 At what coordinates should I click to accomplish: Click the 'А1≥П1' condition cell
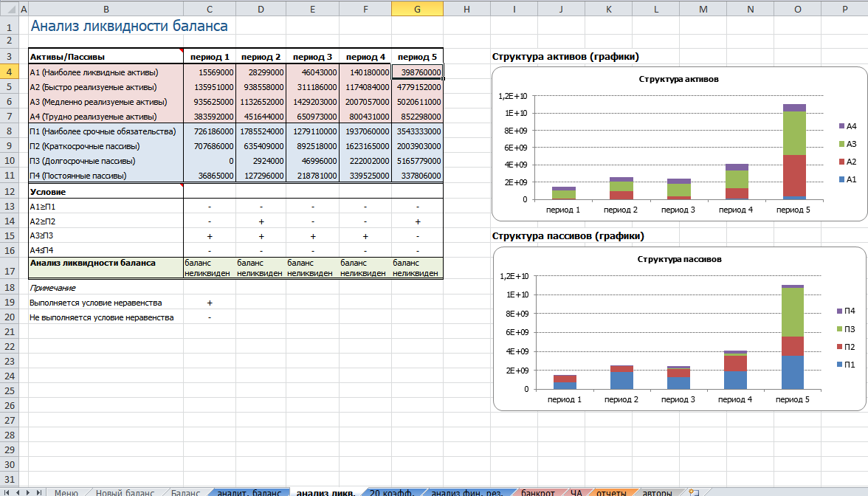point(106,207)
